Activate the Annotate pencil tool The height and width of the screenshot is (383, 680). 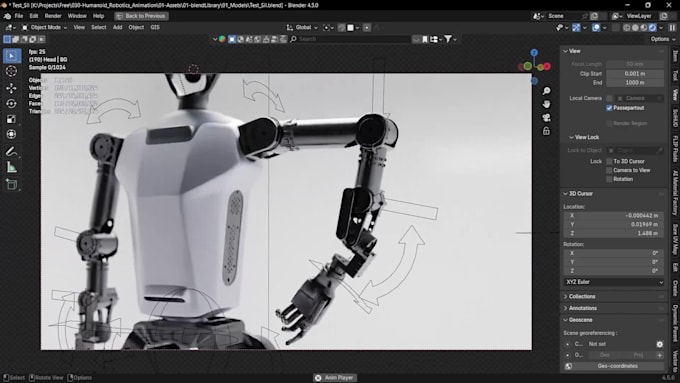pos(12,151)
